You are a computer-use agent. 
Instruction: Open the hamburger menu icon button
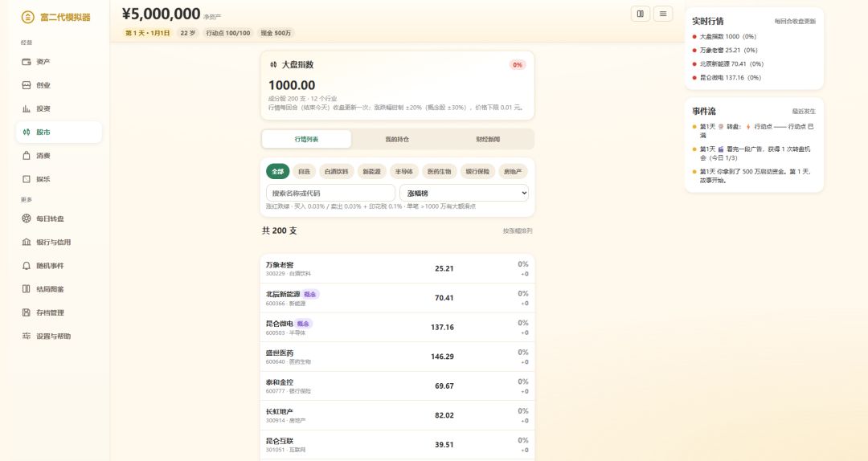(663, 14)
